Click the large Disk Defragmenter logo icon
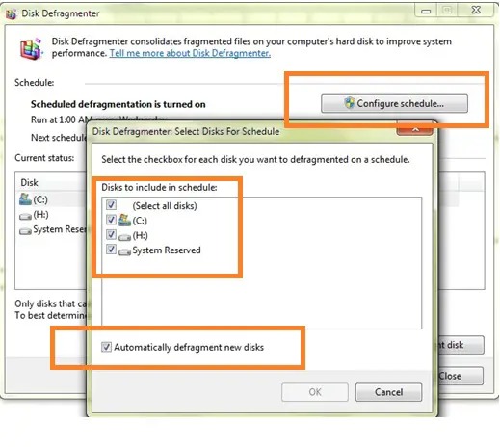 pyautogui.click(x=31, y=48)
